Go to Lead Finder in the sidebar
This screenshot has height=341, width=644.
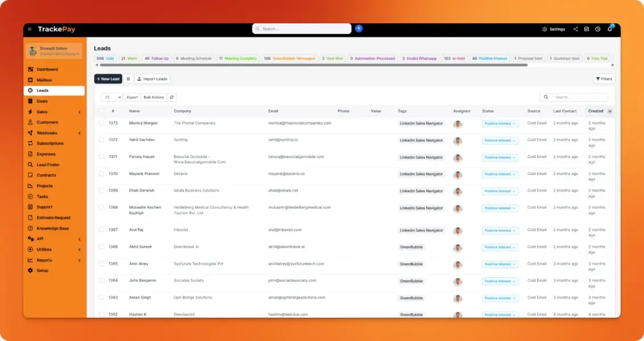point(48,165)
